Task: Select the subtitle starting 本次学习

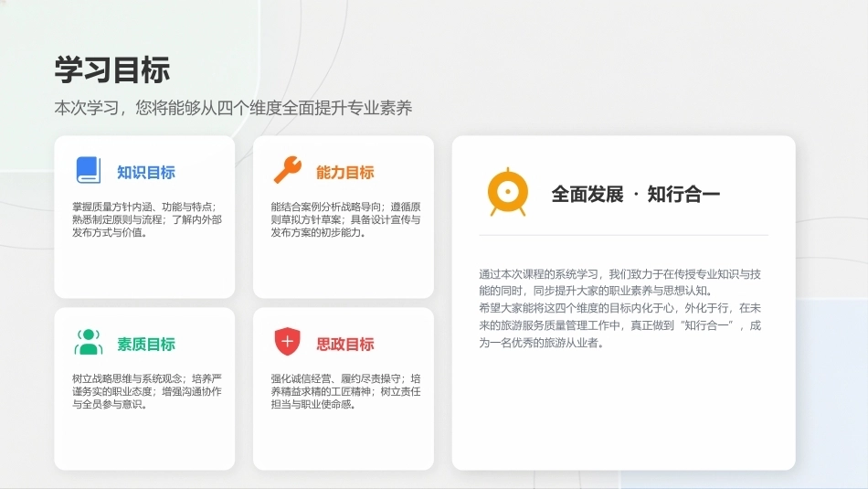Action: (233, 108)
